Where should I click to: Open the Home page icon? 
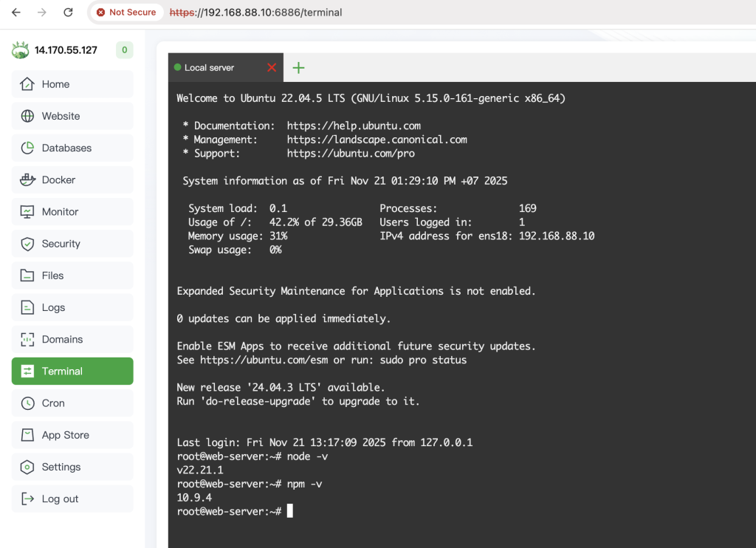27,84
